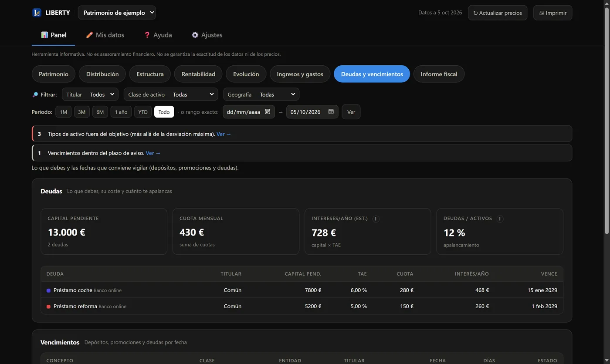
Task: Set period to Todo
Action: (164, 112)
